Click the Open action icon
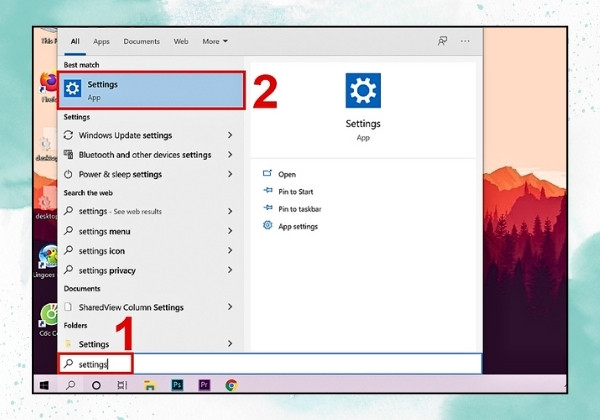Image resolution: width=600 pixels, height=420 pixels. point(267,174)
